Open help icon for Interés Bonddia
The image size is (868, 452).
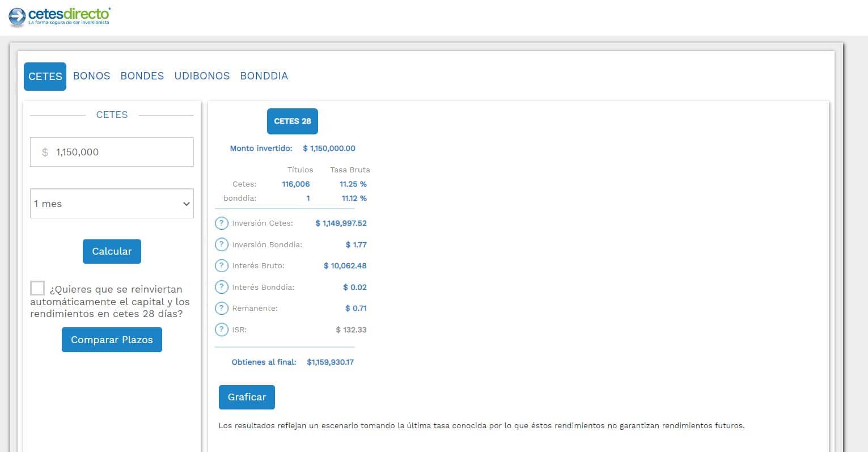[222, 287]
